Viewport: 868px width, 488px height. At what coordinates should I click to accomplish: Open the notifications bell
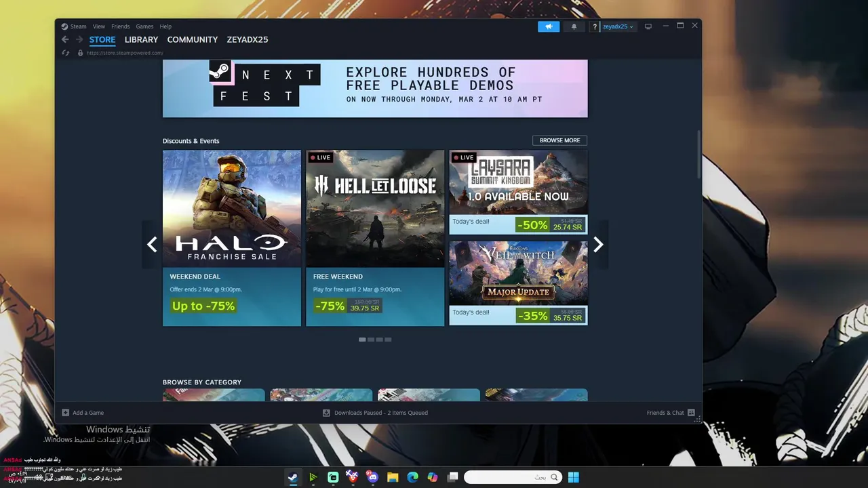point(574,26)
